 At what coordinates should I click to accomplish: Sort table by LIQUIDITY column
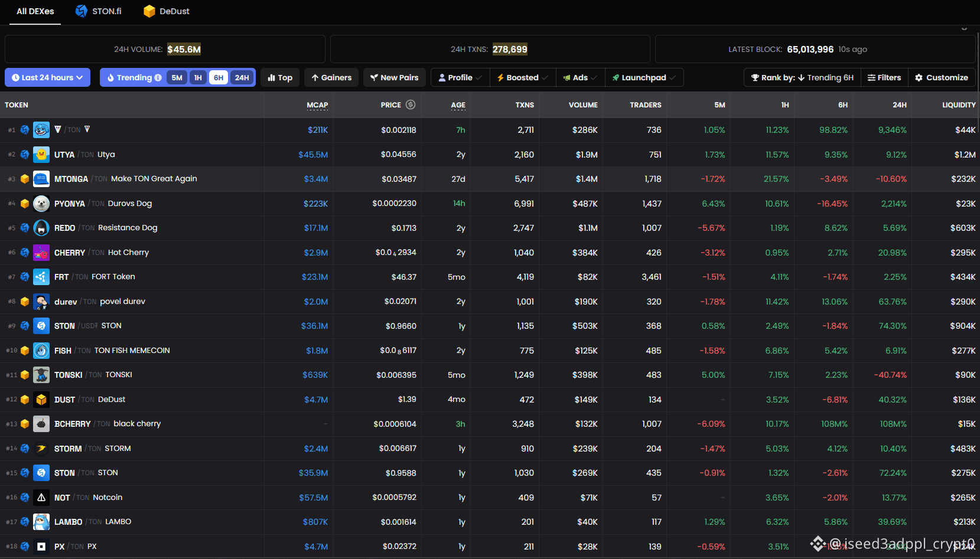click(959, 105)
